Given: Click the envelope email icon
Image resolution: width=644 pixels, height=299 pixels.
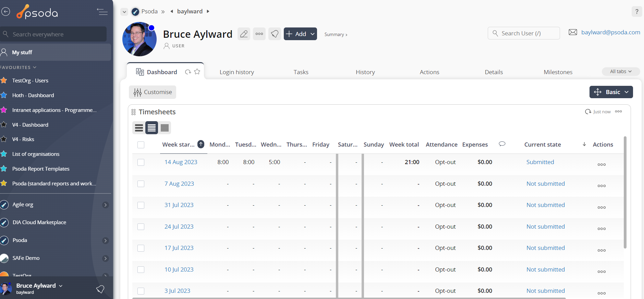Looking at the screenshot, I should point(573,32).
